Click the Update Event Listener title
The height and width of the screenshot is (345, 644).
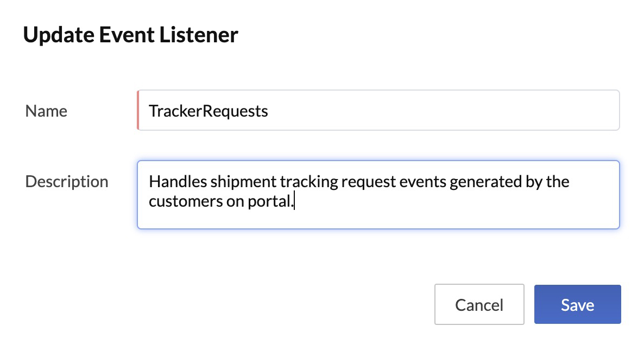130,35
